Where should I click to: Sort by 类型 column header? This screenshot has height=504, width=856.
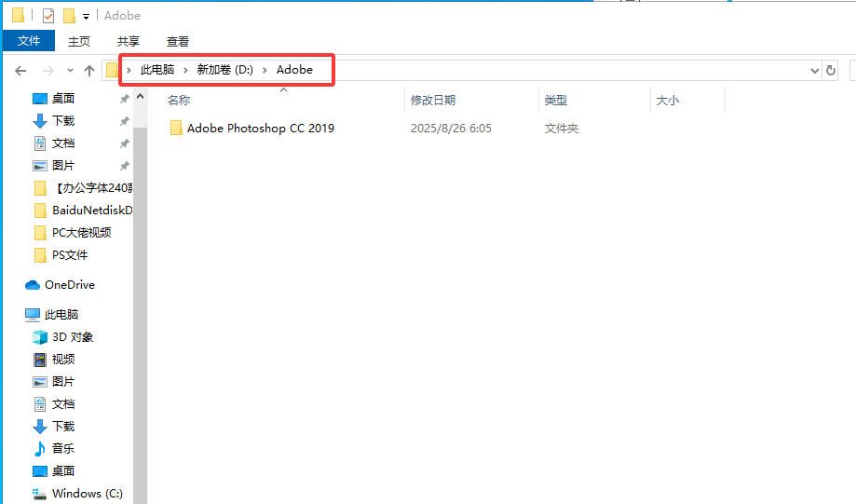pos(556,101)
